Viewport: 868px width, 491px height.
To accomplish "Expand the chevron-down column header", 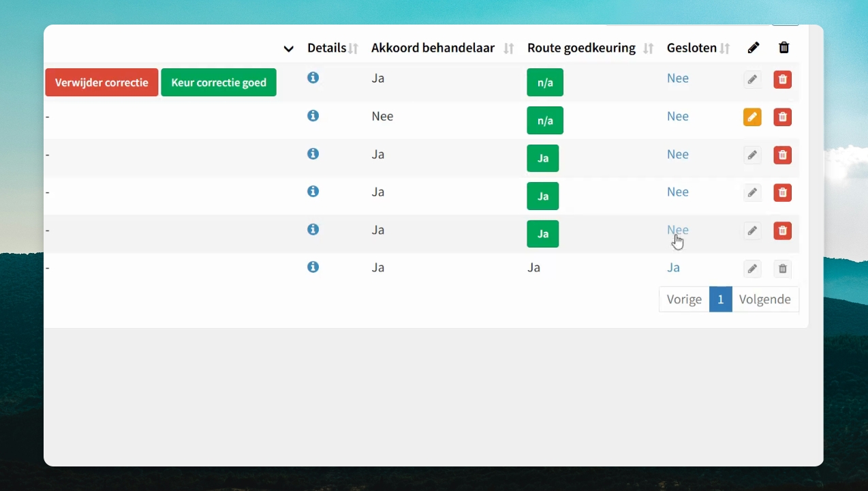I will pyautogui.click(x=289, y=48).
